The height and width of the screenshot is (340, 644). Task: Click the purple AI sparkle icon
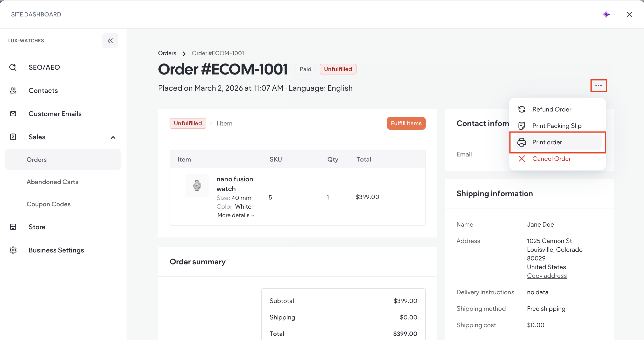coord(606,14)
